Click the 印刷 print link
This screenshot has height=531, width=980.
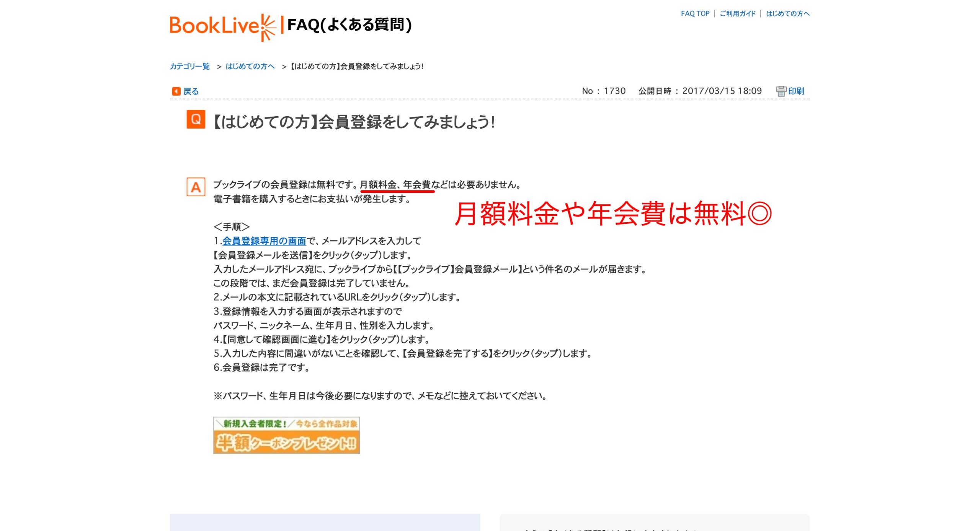click(796, 91)
